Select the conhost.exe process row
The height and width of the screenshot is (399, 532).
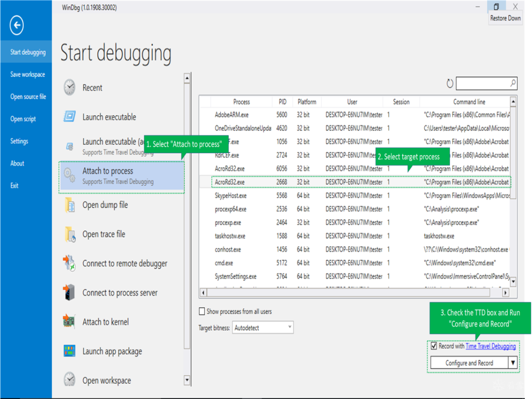point(354,249)
